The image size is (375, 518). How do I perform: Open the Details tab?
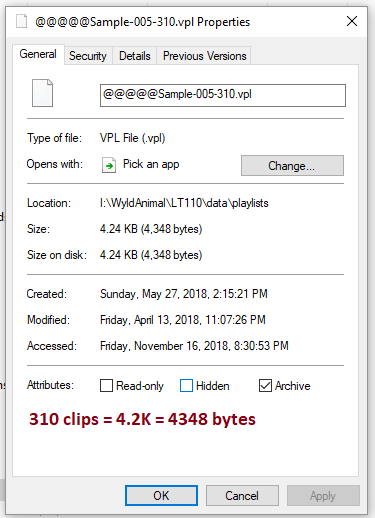tap(135, 56)
